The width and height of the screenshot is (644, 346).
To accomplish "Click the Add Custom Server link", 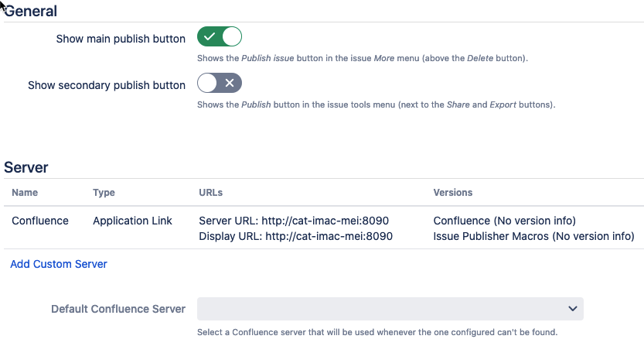I will tap(59, 264).
